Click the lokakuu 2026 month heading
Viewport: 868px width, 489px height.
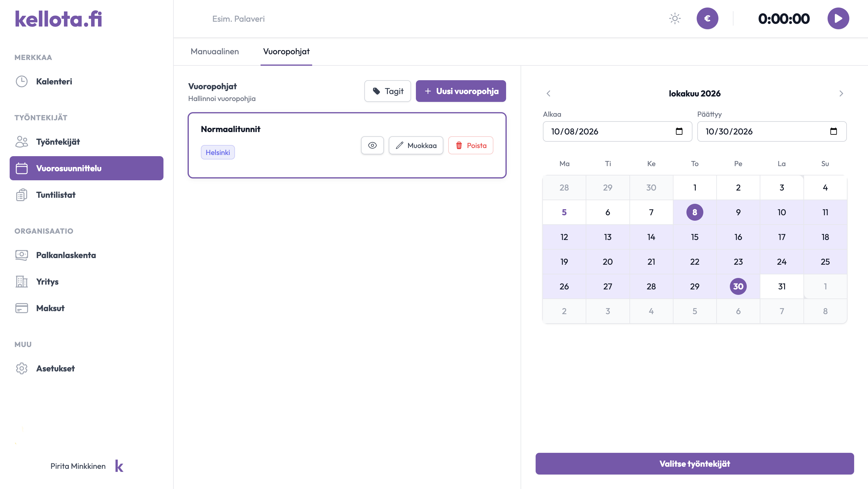[x=695, y=93]
